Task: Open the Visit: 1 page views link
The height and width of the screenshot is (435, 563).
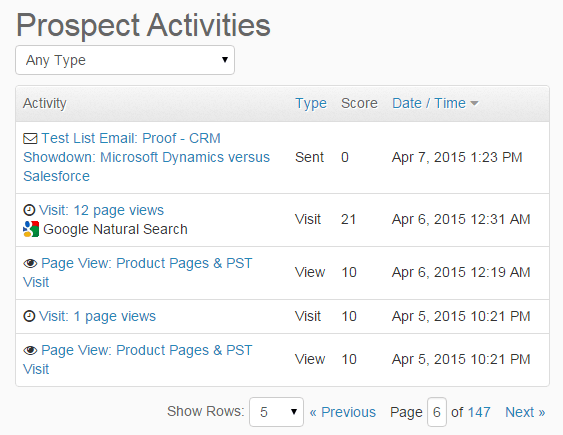Action: point(97,316)
